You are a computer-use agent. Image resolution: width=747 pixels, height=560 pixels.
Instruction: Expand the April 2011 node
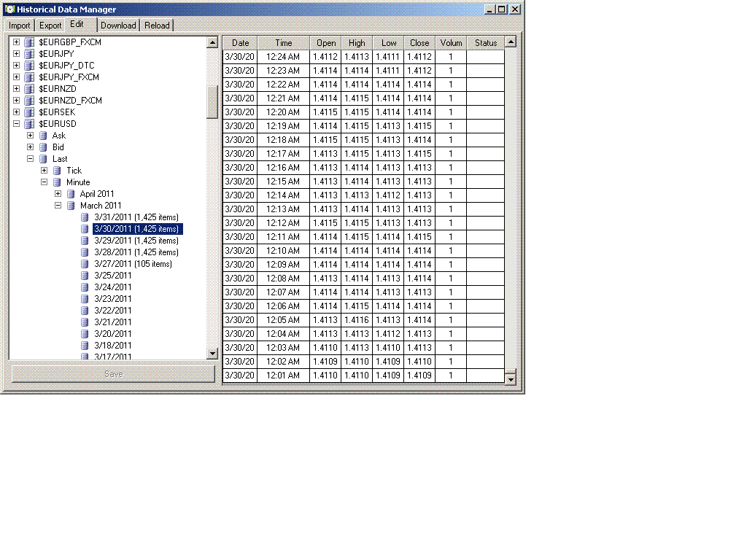[x=58, y=194]
